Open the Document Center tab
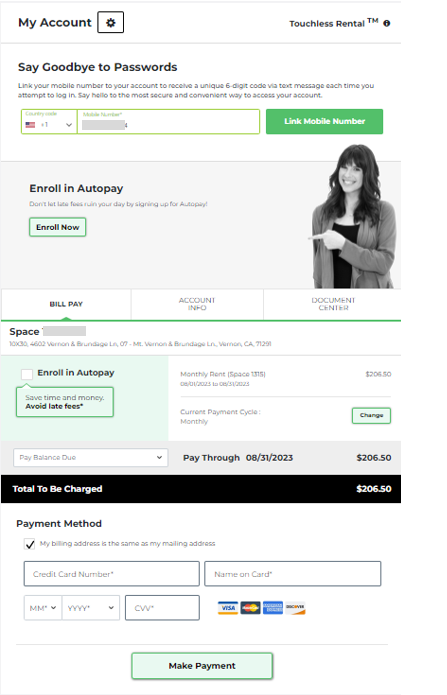This screenshot has width=447, height=695. 333,304
